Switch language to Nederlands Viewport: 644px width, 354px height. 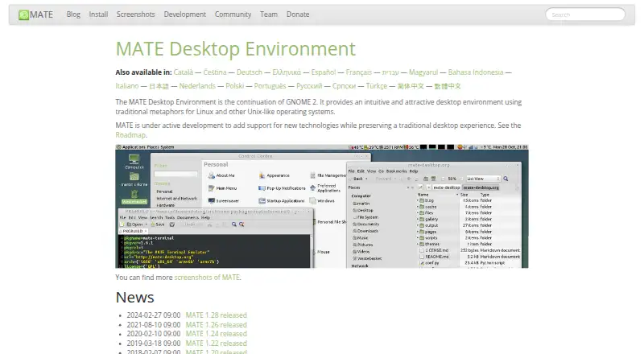tap(197, 86)
